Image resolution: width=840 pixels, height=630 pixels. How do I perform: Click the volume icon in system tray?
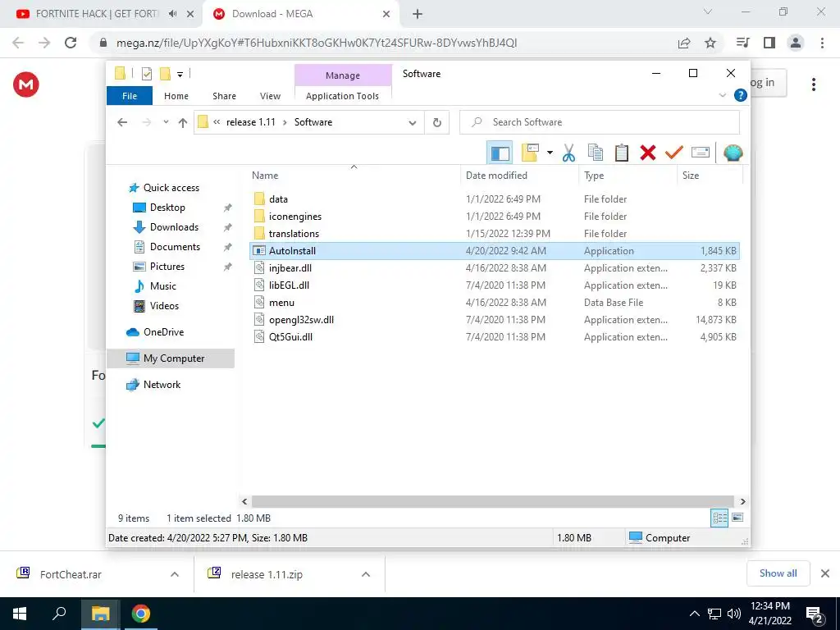(x=734, y=614)
